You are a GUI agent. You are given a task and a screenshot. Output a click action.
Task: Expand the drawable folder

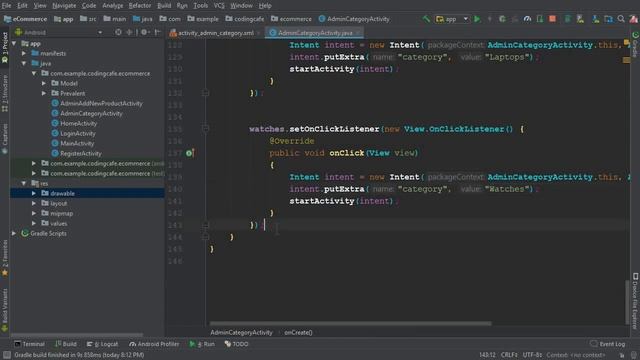[x=34, y=193]
